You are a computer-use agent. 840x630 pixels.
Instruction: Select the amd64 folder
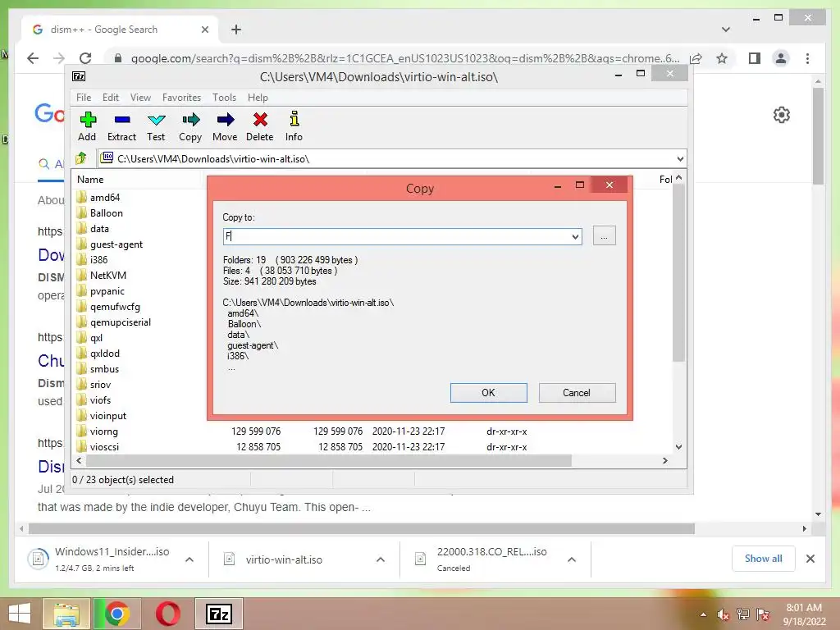point(105,198)
